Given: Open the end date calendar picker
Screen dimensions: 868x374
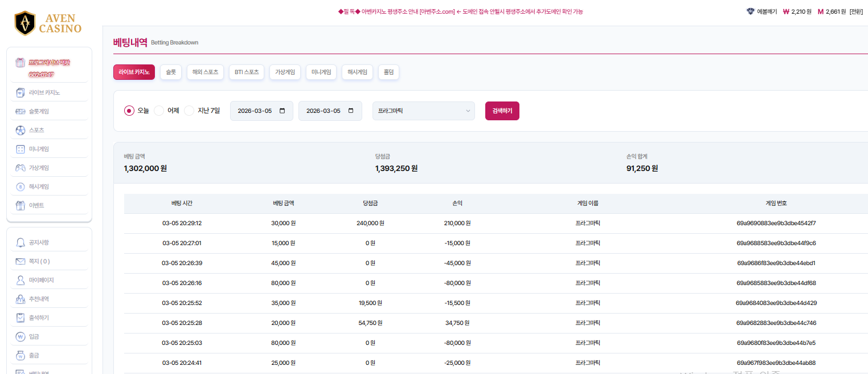Looking at the screenshot, I should [x=351, y=111].
